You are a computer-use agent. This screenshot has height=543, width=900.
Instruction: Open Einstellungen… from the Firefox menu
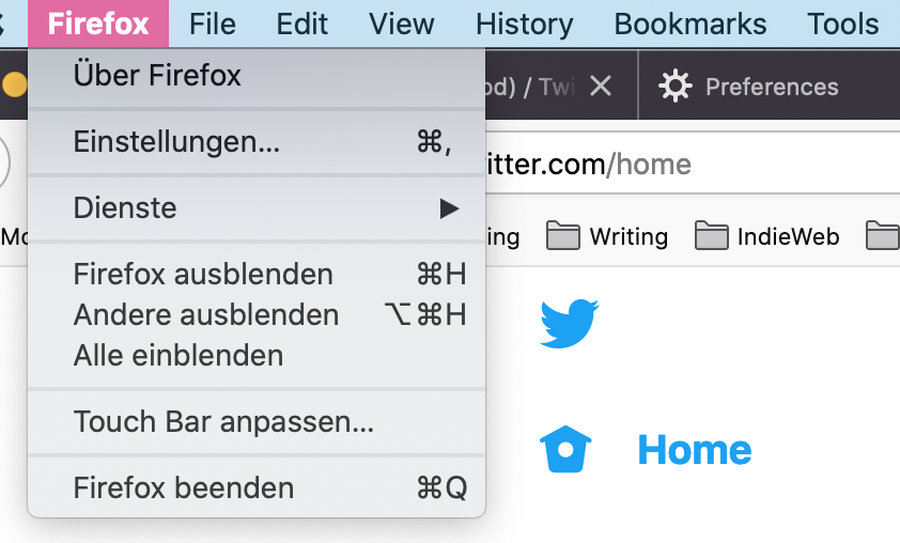[257, 142]
